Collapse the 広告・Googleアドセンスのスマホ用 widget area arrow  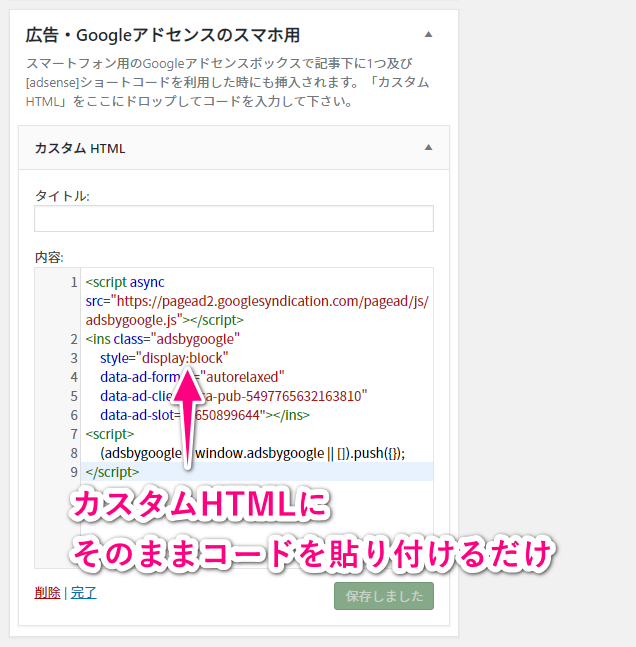[428, 34]
